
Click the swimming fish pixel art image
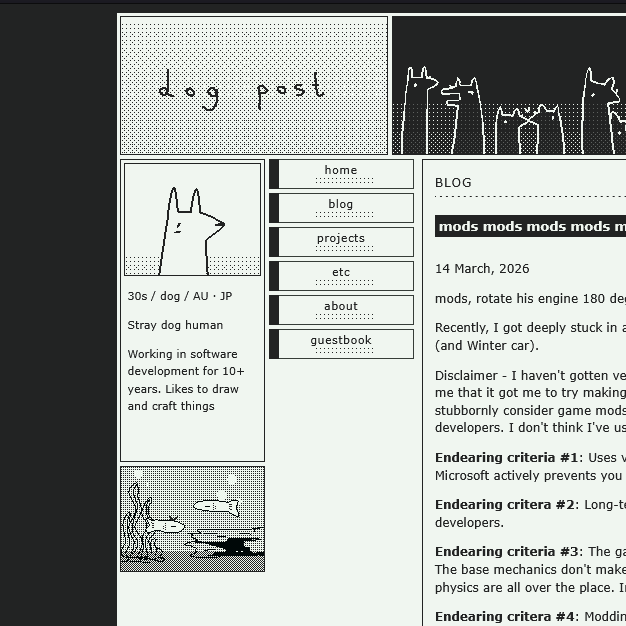(192, 519)
